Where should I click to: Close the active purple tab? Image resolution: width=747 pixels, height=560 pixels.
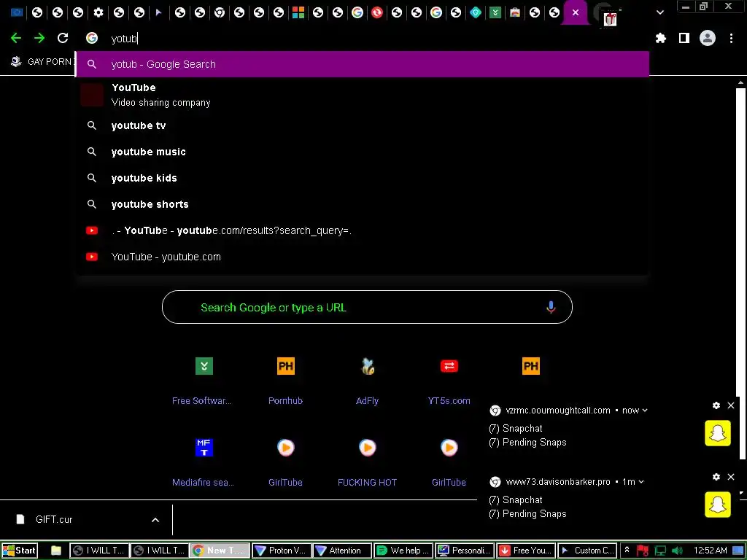coord(576,13)
